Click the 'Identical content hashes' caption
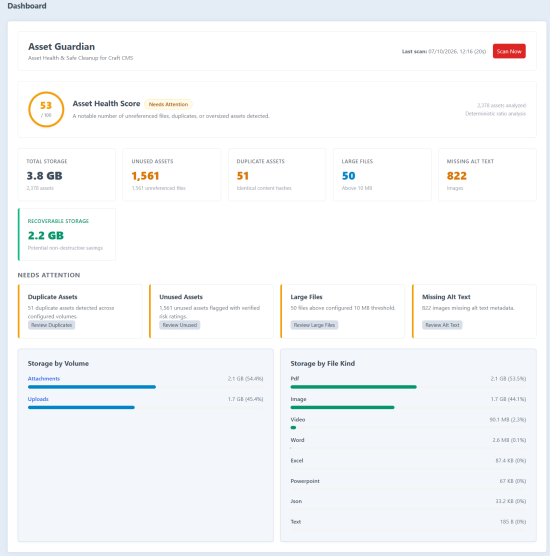This screenshot has height=556, width=550. 264,188
